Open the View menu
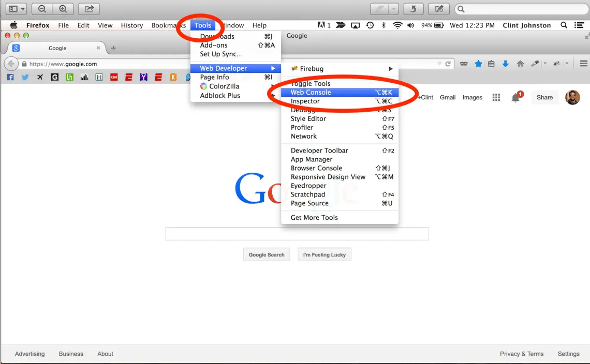This screenshot has width=590, height=364. 105,25
